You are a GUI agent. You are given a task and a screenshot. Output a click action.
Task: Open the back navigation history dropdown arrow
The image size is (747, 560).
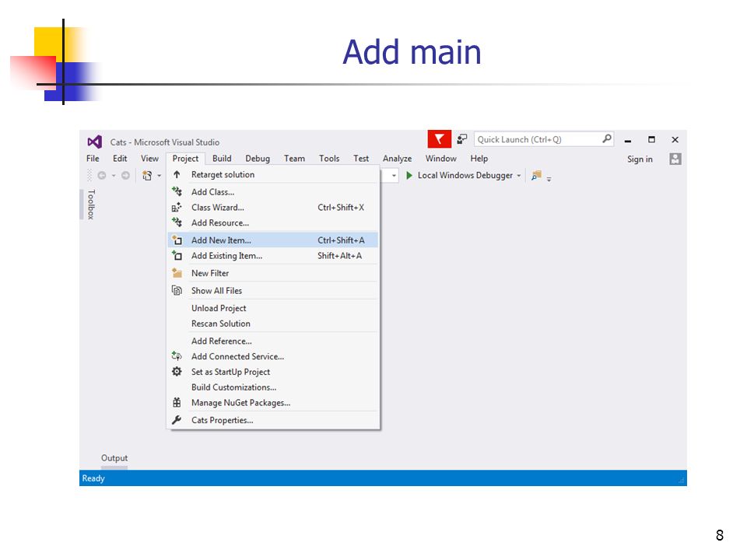click(x=114, y=176)
